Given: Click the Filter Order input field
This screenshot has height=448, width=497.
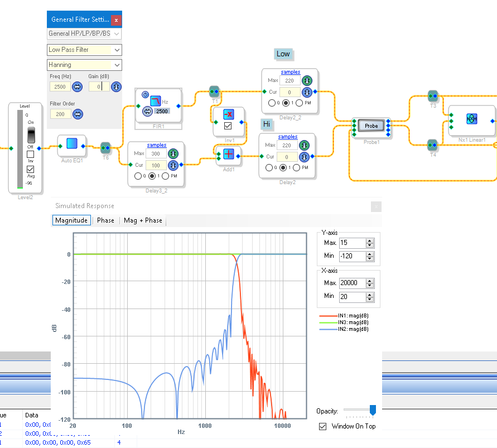Looking at the screenshot, I should (x=60, y=114).
